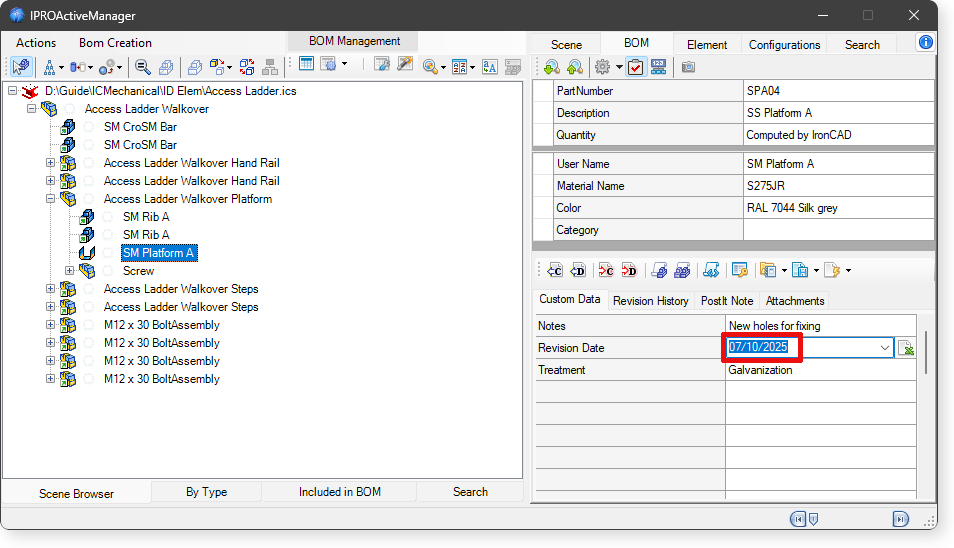The image size is (954, 548).
Task: Click the blue arrow D document icon
Action: (x=578, y=270)
